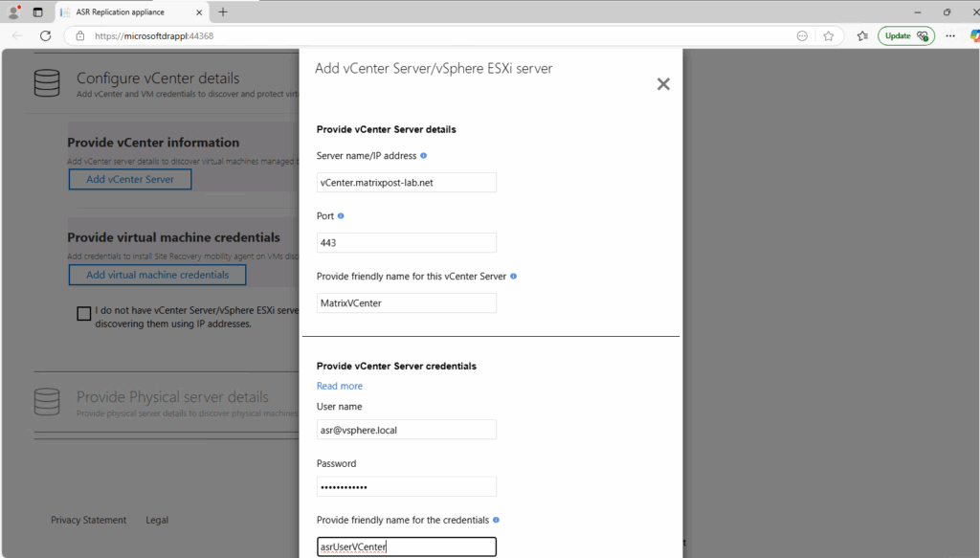980x558 pixels.
Task: Go back using browser back arrow
Action: (17, 35)
